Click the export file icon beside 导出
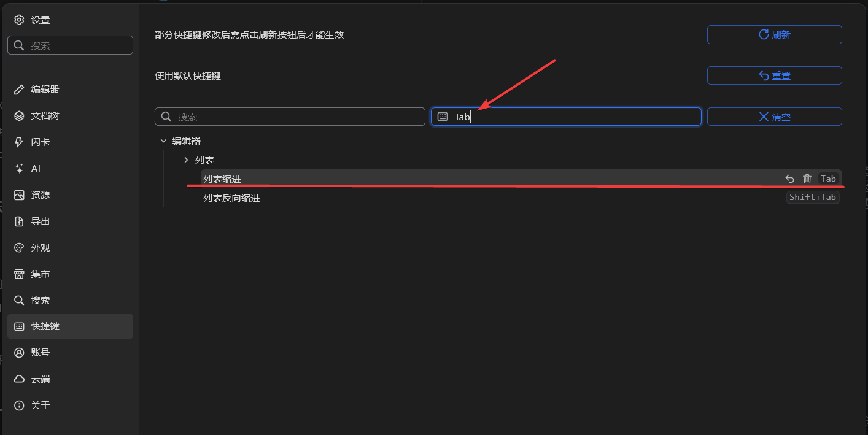Viewport: 868px width, 435px height. click(19, 221)
